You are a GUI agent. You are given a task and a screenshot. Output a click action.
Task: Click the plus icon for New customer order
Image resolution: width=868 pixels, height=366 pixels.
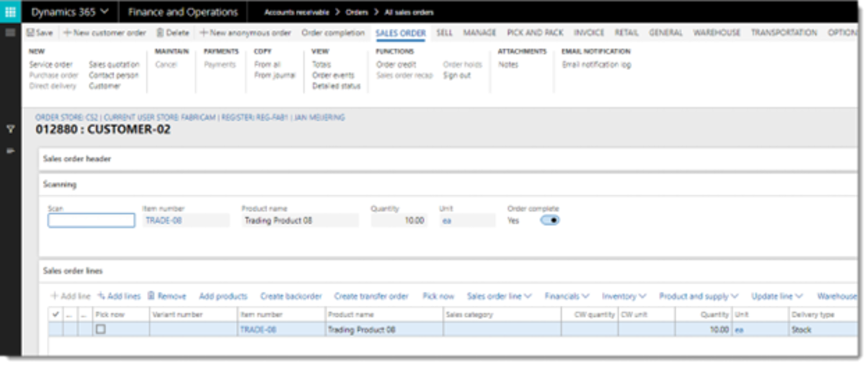click(67, 33)
